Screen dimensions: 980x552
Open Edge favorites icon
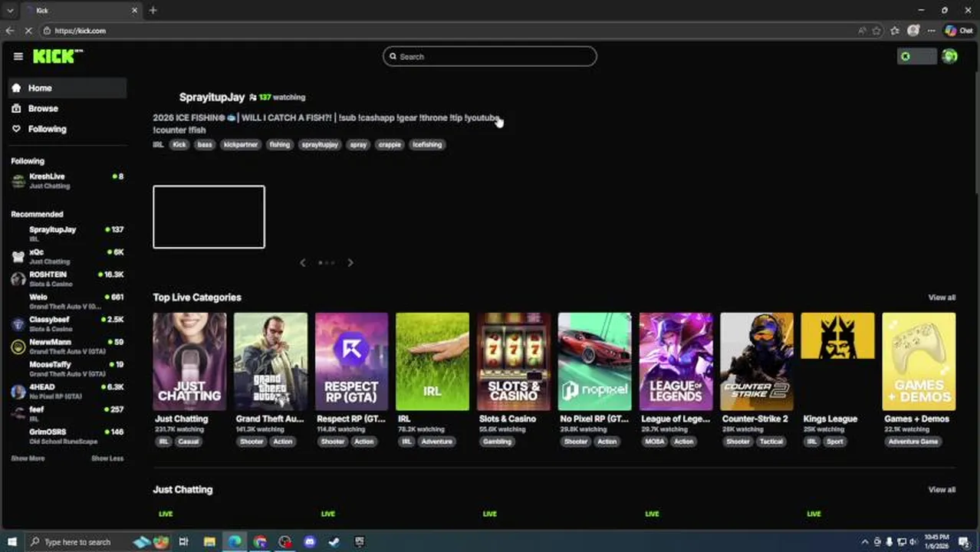tap(894, 31)
